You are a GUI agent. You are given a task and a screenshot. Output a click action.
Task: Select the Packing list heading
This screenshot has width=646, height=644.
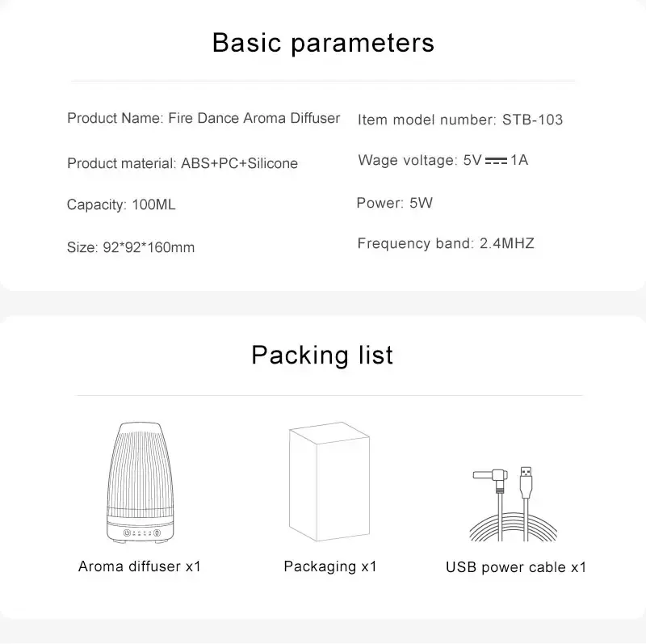322,355
